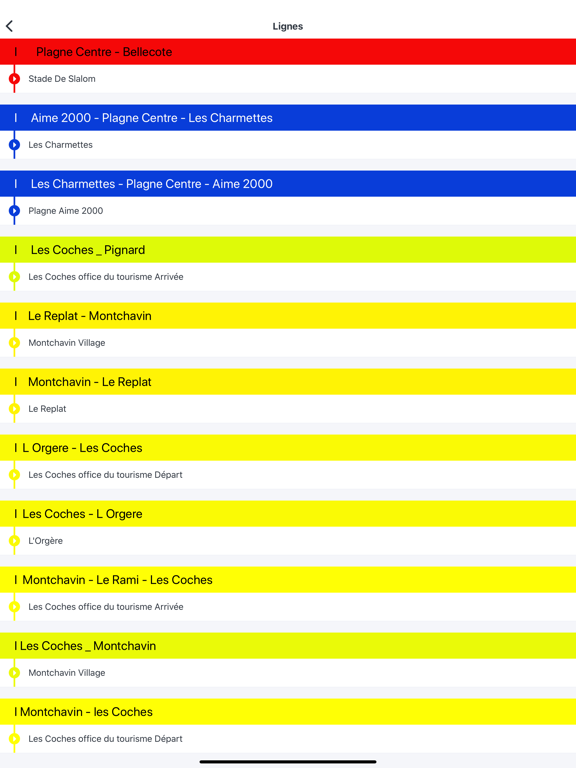The width and height of the screenshot is (576, 768).
Task: Open the Montchavin - Le Replat line
Action: click(288, 382)
